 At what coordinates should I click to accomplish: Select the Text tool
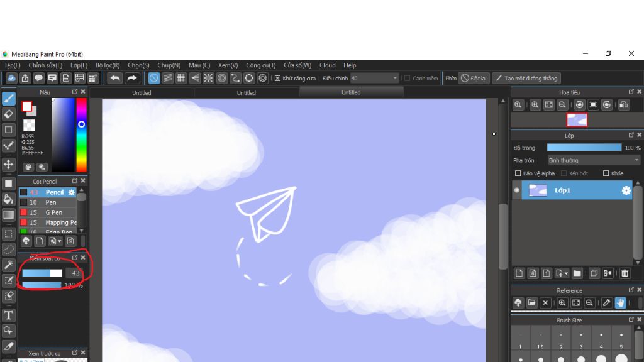tap(9, 315)
